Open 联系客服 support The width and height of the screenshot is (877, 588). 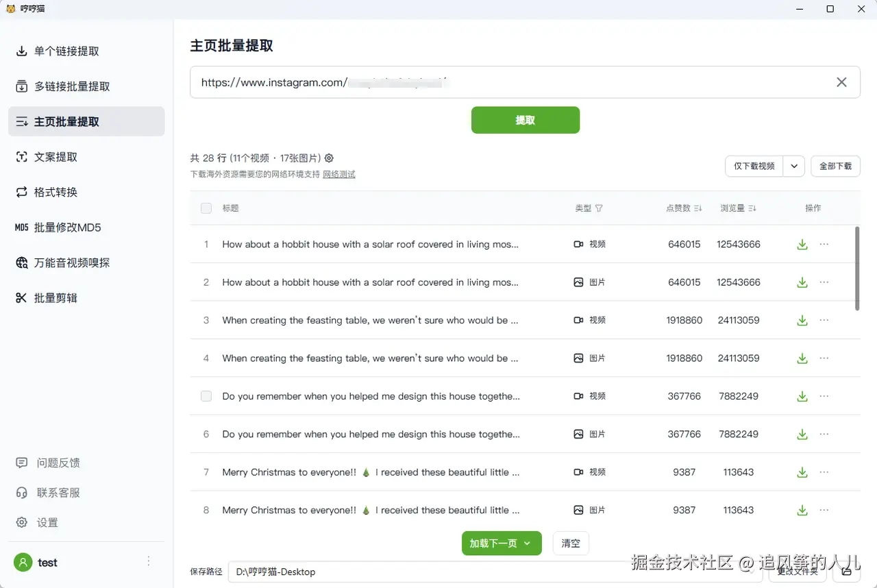coord(48,493)
